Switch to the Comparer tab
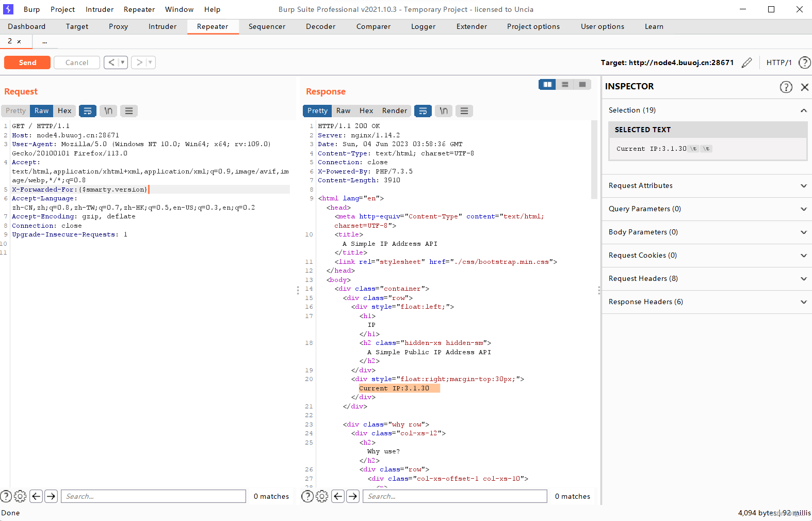 click(373, 26)
